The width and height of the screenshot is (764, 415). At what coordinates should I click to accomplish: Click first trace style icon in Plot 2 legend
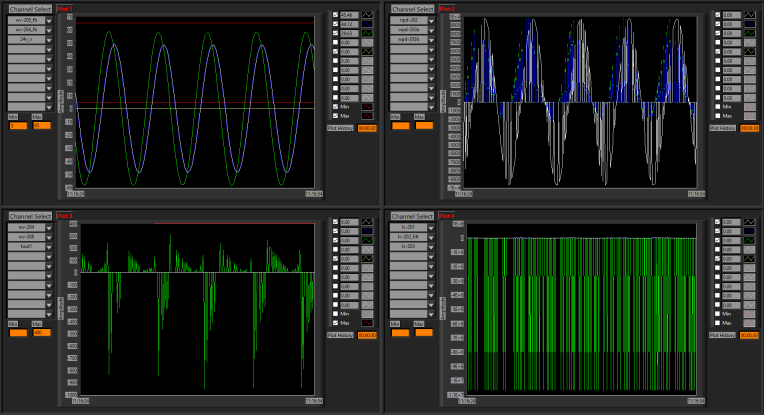[749, 15]
